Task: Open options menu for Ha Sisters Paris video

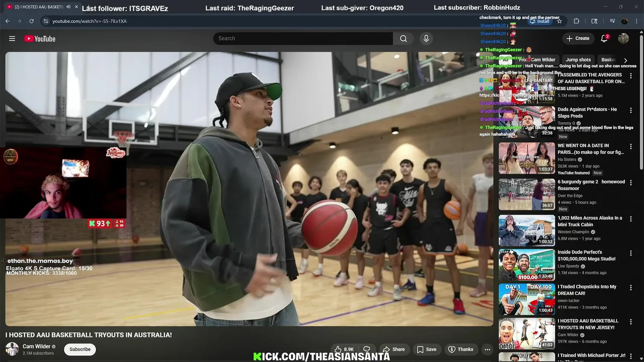Action: [x=631, y=147]
